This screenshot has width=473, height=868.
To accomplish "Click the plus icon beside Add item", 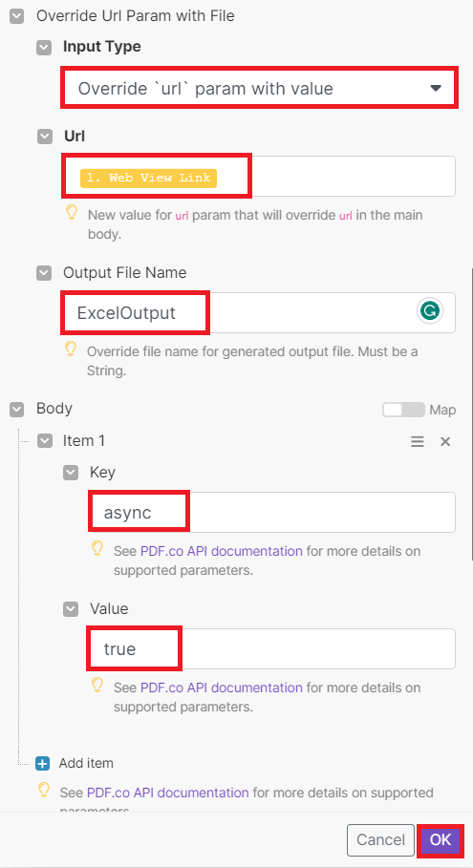I will (42, 763).
